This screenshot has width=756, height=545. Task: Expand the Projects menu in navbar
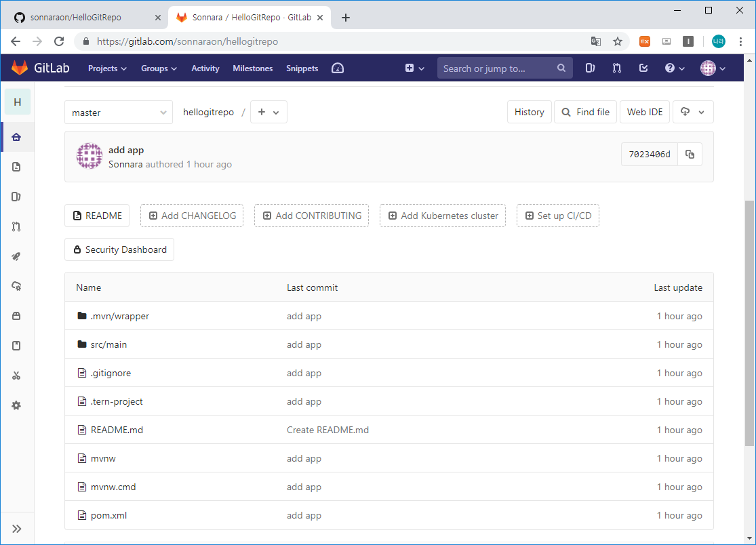[x=107, y=68]
